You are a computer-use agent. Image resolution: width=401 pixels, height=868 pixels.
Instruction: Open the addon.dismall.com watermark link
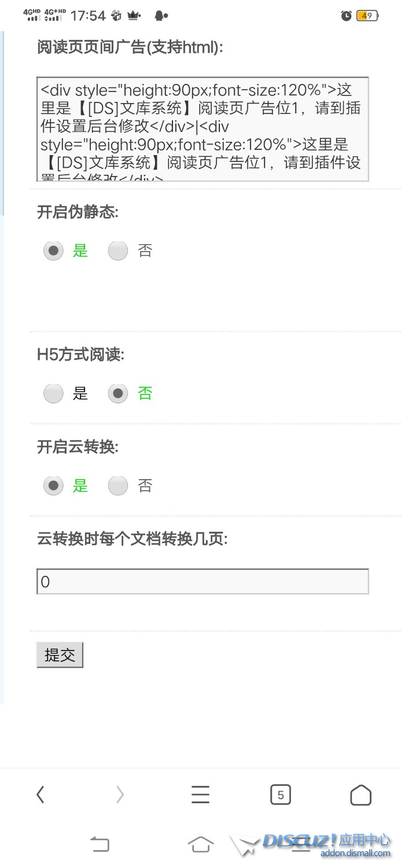click(x=356, y=853)
